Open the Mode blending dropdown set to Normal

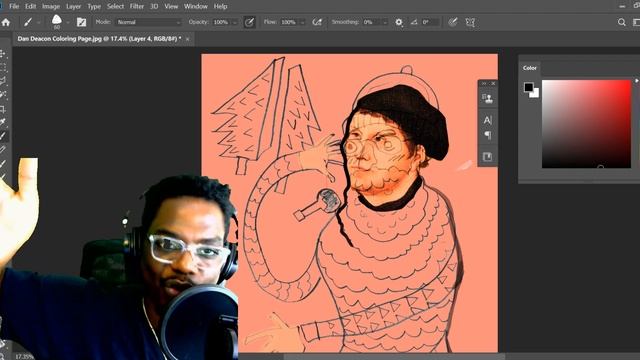pos(149,22)
